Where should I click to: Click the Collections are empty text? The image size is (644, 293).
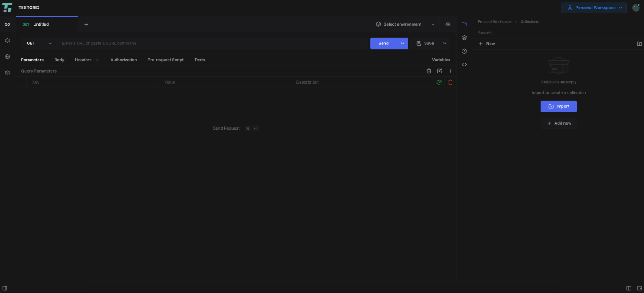tap(558, 82)
